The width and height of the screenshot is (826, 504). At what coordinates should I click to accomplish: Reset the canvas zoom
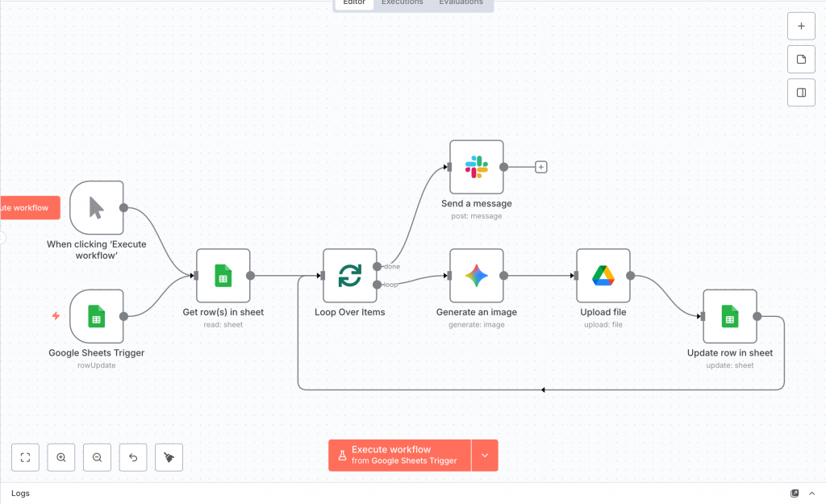click(x=133, y=457)
